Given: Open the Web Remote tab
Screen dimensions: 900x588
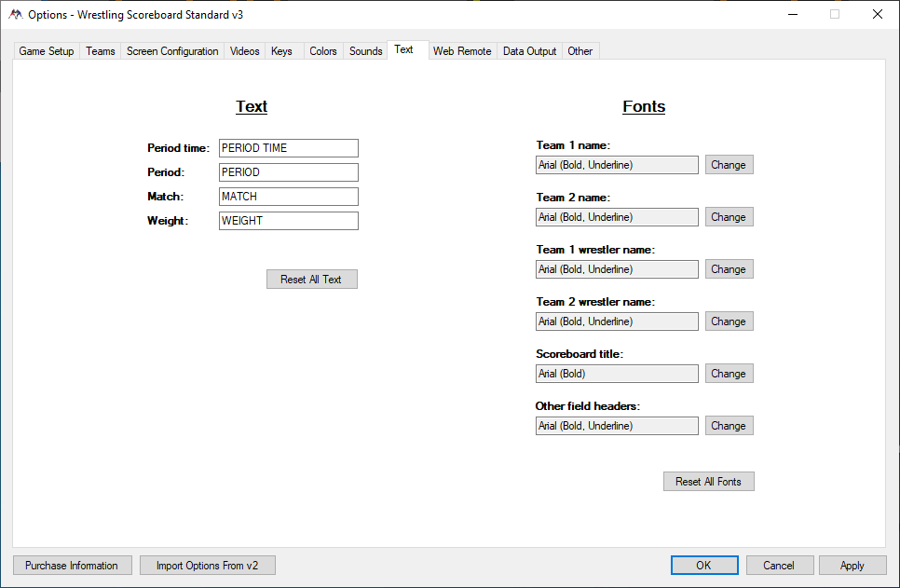Looking at the screenshot, I should (x=462, y=51).
